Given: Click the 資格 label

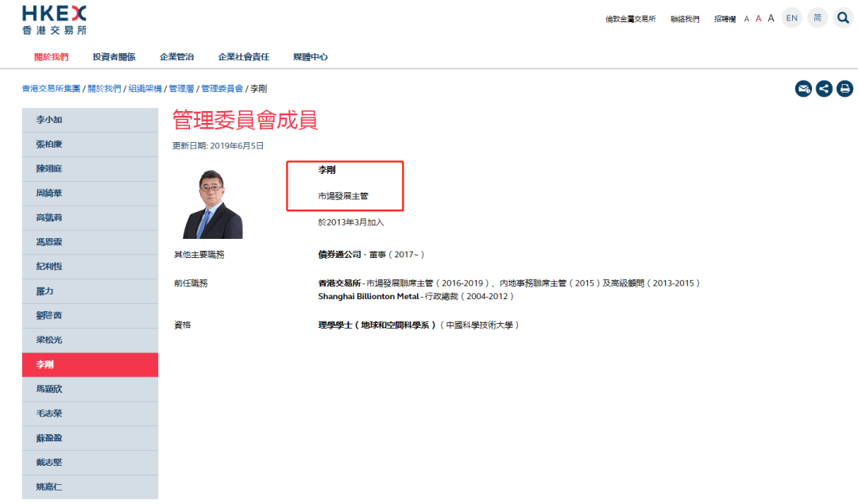Looking at the screenshot, I should tap(183, 325).
